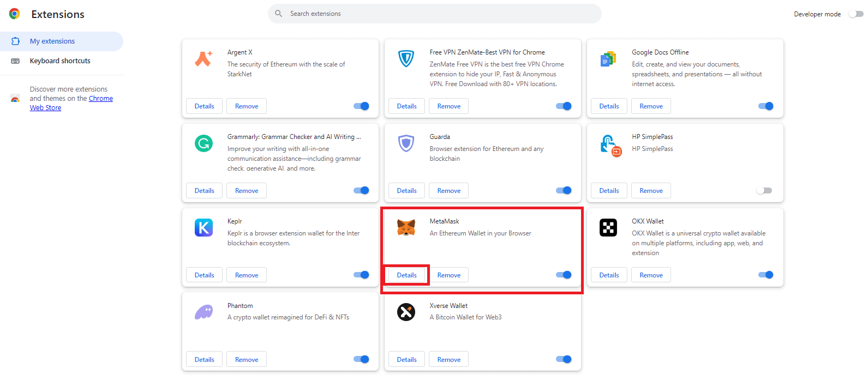
Task: Open Details for Keplr
Action: click(x=205, y=275)
